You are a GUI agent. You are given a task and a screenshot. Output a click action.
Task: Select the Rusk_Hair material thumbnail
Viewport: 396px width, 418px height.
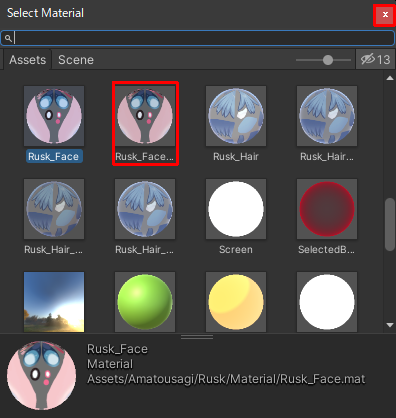[x=236, y=116]
